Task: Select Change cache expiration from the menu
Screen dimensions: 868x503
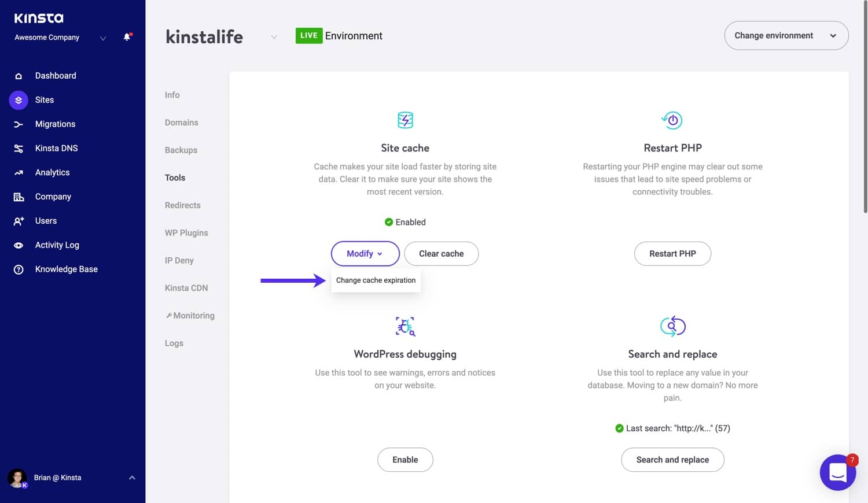Action: point(376,280)
